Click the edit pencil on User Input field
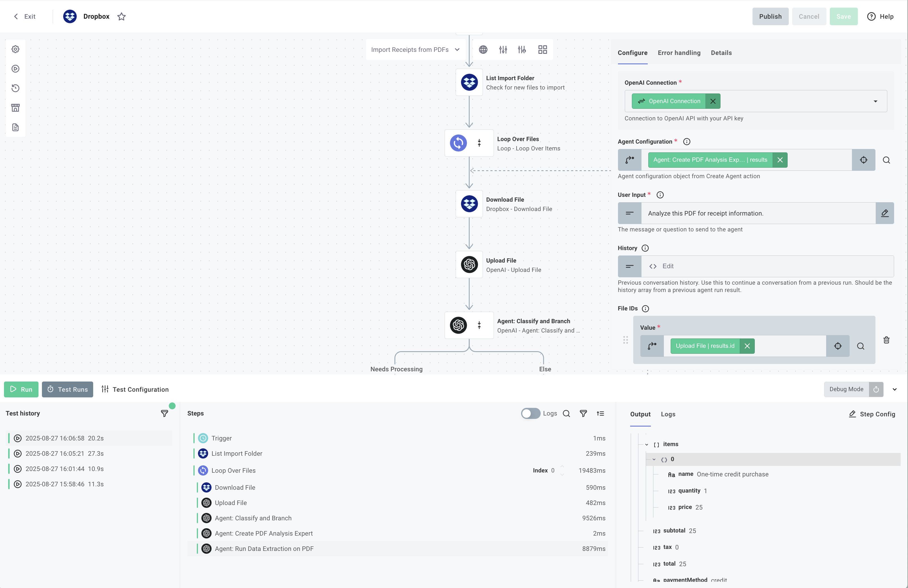Screen dimensions: 908x588 [x=885, y=213]
